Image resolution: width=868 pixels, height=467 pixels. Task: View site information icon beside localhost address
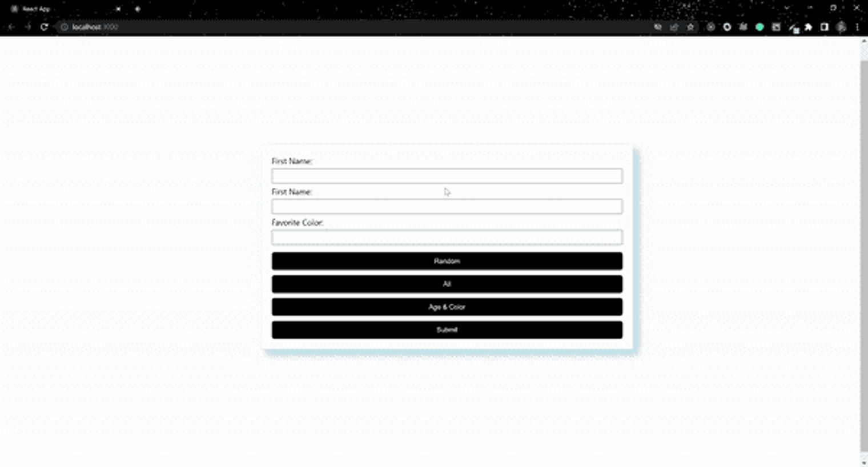coord(64,27)
